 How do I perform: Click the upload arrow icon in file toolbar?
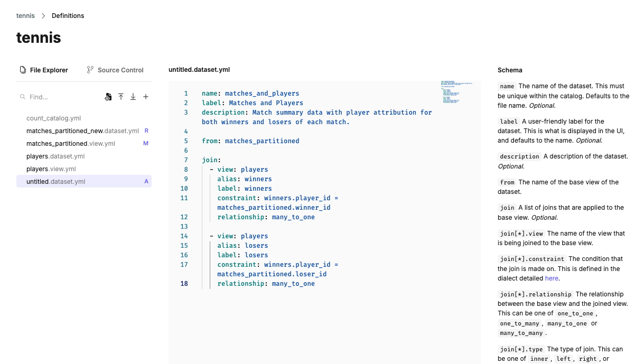click(x=121, y=97)
